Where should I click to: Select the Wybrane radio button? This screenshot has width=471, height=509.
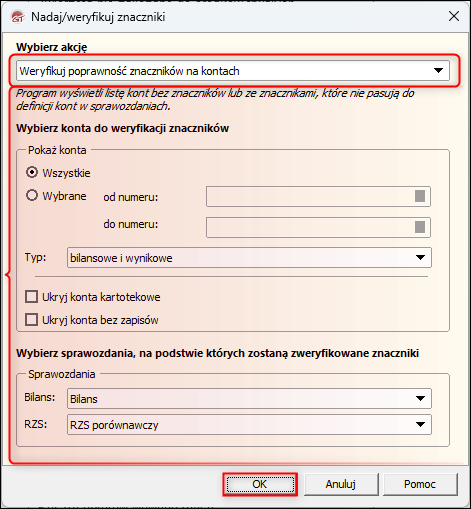pos(32,195)
